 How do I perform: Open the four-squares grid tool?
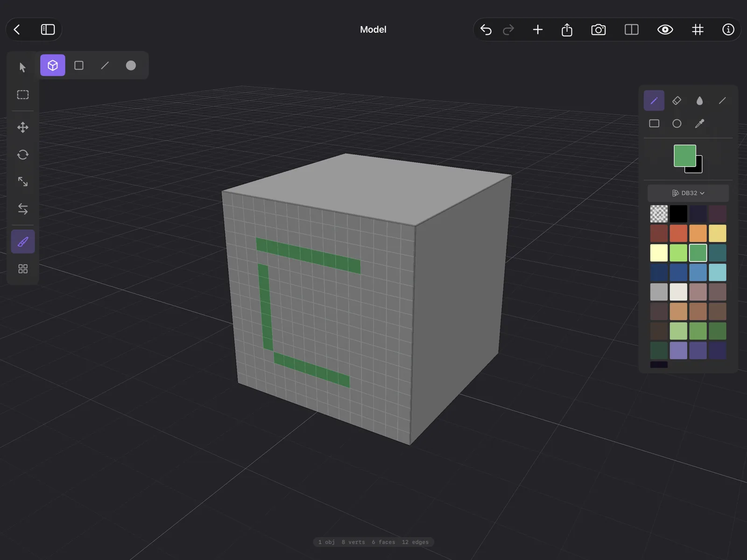point(23,269)
